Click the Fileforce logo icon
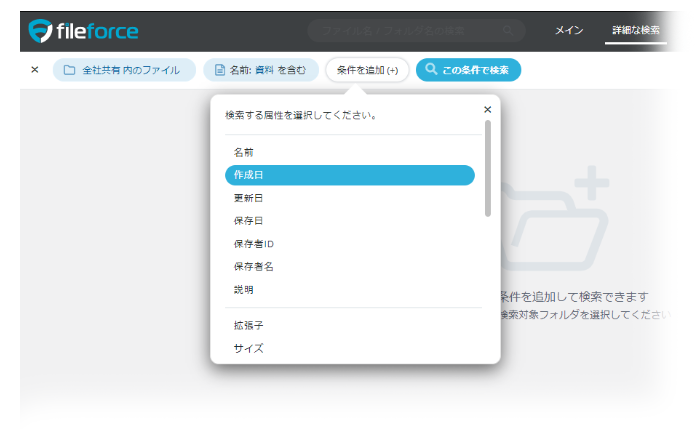 click(41, 31)
